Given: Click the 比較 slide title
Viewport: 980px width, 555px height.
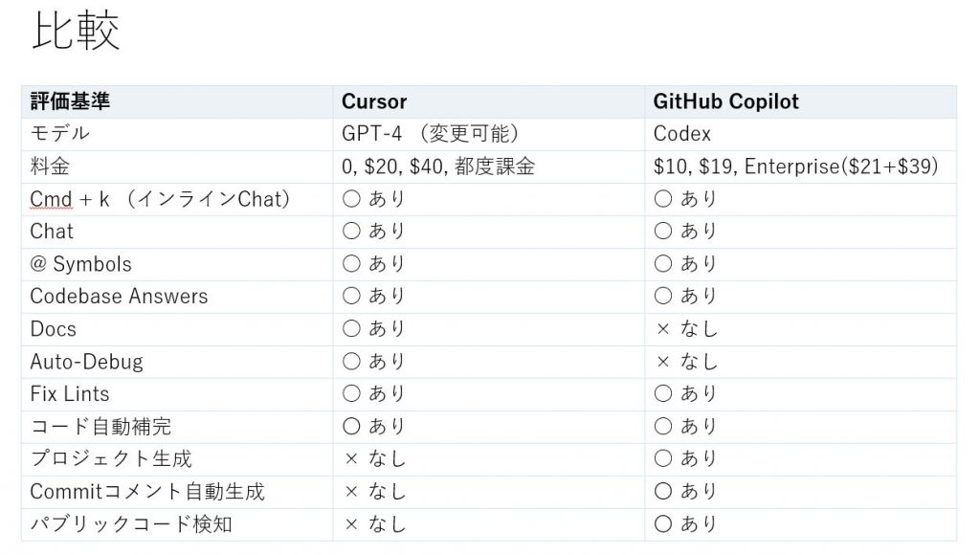Looking at the screenshot, I should (76, 30).
